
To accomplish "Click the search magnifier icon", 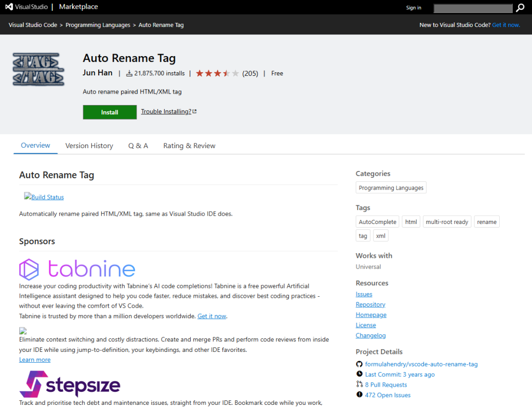I will coord(520,8).
